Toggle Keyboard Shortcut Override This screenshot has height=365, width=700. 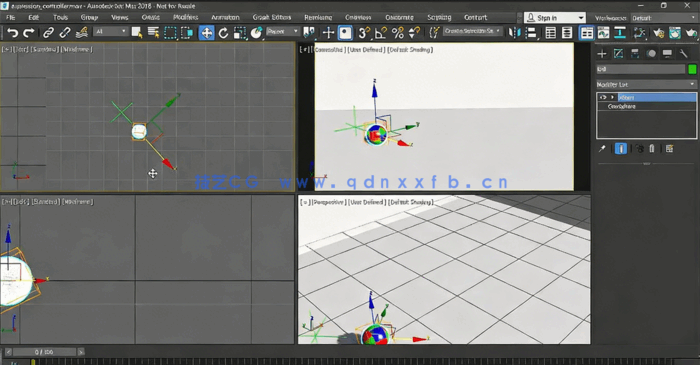coord(345,33)
